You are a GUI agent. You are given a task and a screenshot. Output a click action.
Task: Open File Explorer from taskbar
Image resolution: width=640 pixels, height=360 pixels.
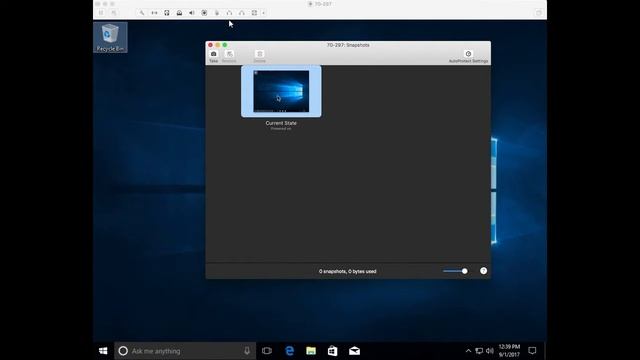click(311, 351)
